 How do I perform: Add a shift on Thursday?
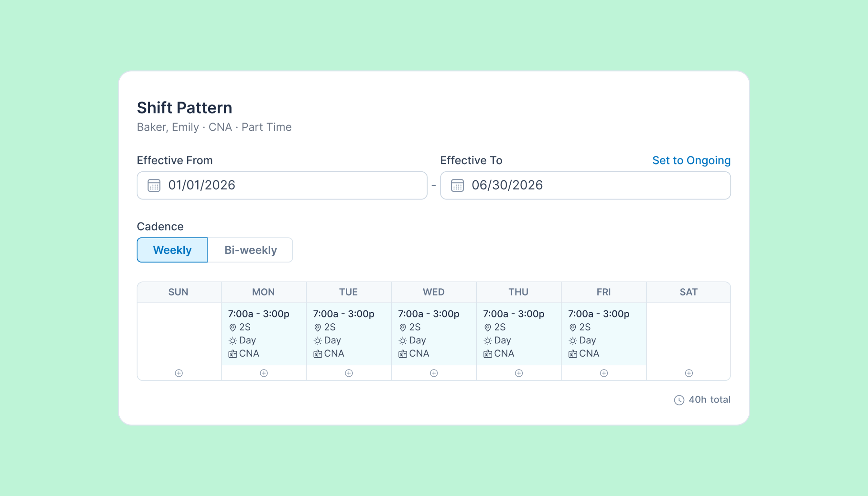(x=519, y=373)
